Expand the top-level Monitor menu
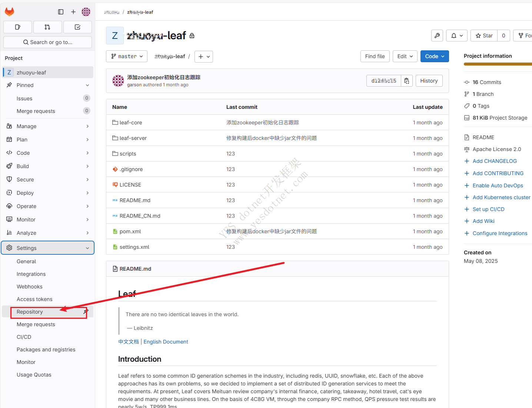The image size is (532, 408). pyautogui.click(x=47, y=220)
